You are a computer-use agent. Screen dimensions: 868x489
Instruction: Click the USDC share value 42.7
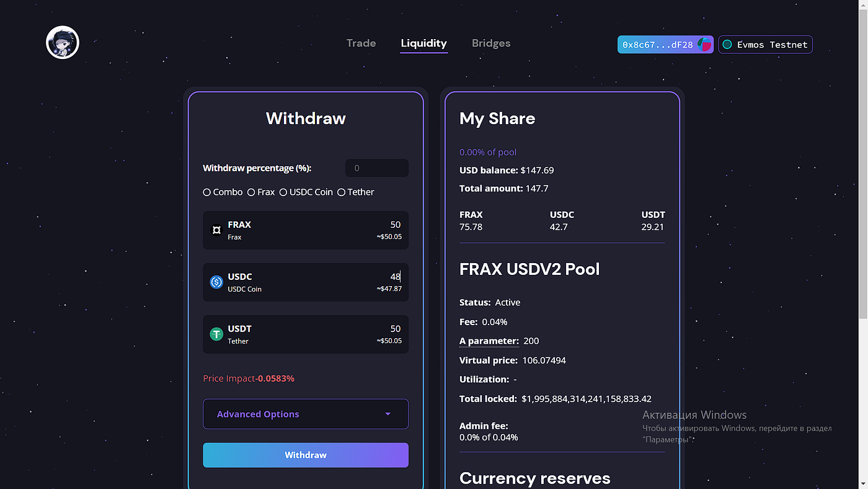click(x=559, y=227)
